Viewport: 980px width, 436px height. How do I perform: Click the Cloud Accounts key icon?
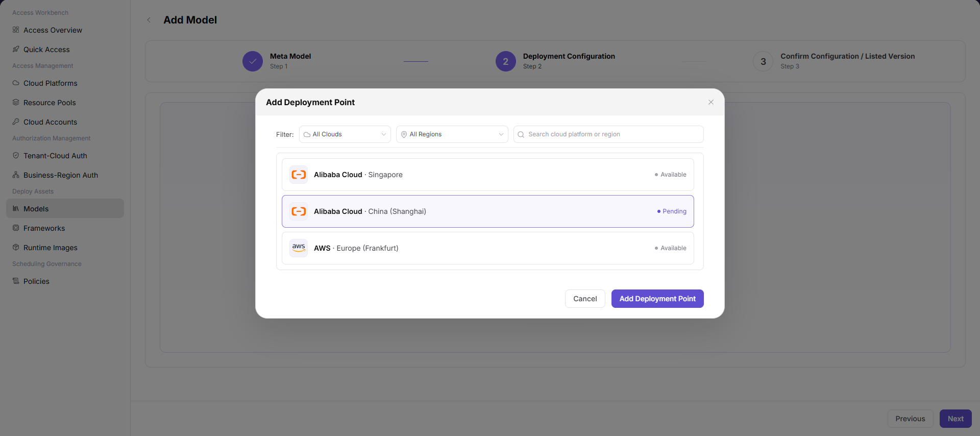[x=16, y=122]
